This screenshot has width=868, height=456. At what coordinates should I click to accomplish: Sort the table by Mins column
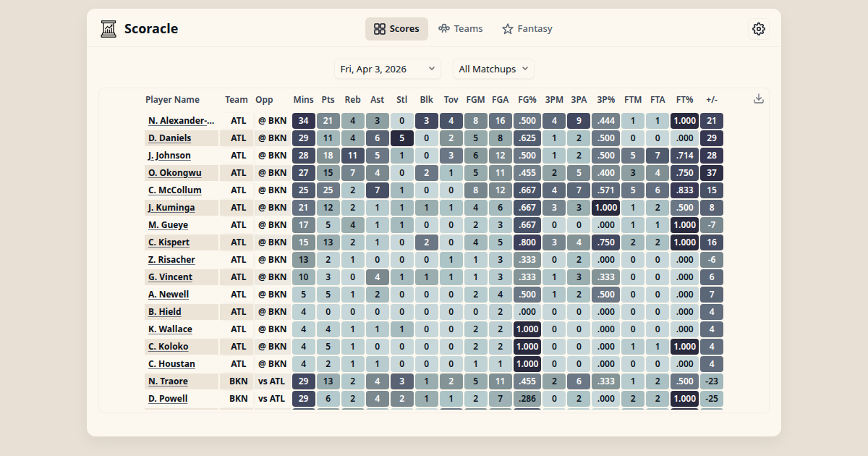(304, 100)
